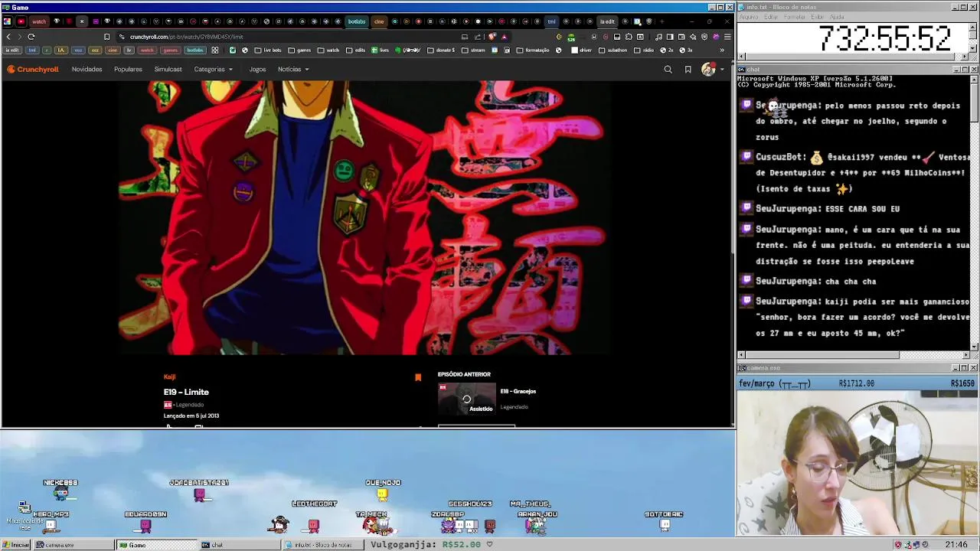Close the active tab with the X

(x=82, y=21)
